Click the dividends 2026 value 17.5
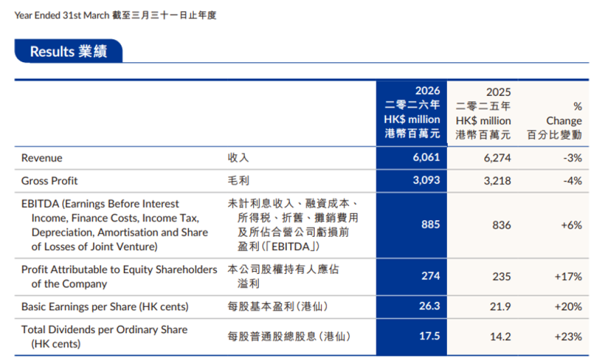The image size is (605, 364). [x=430, y=336]
